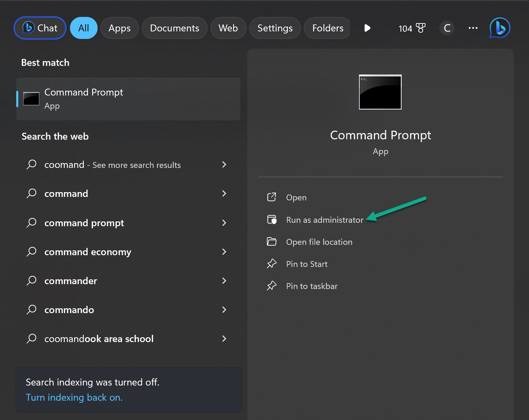Screen dimensions: 529x420
Task: Click the pin icon next to Pin to taskbar
Action: pos(272,286)
